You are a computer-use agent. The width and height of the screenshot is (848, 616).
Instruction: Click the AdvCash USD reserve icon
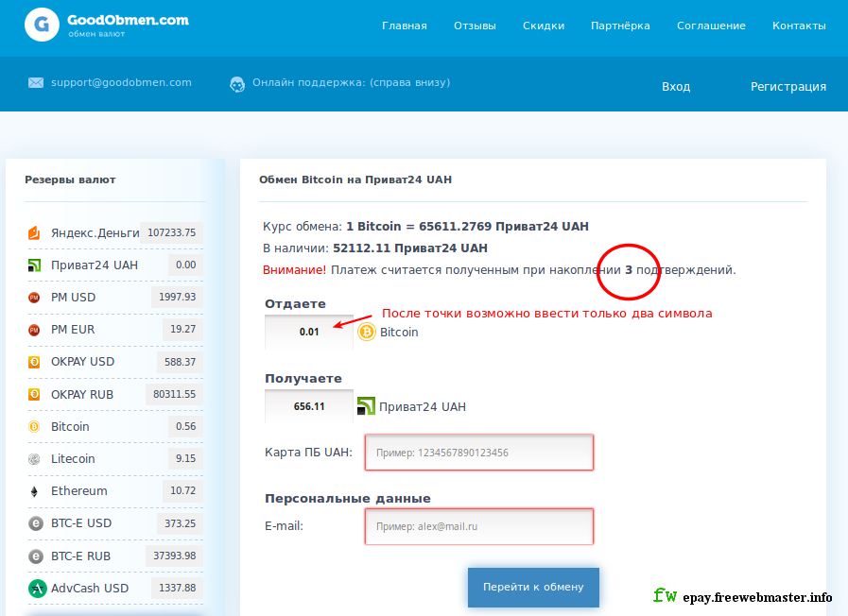[37, 589]
